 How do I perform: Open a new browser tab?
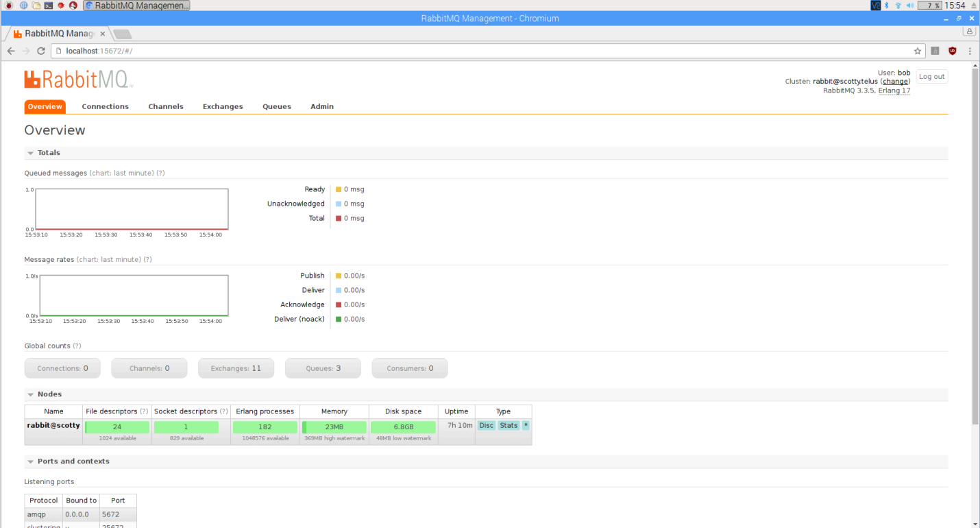(122, 34)
